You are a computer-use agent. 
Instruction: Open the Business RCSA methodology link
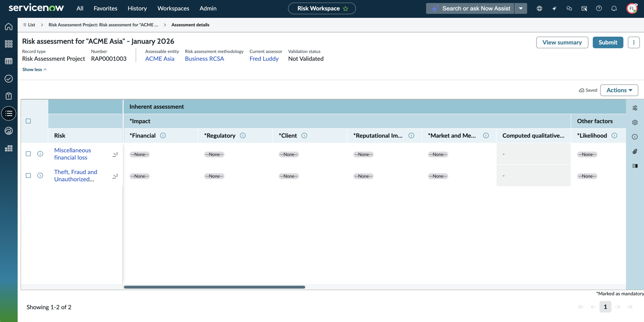(x=204, y=59)
